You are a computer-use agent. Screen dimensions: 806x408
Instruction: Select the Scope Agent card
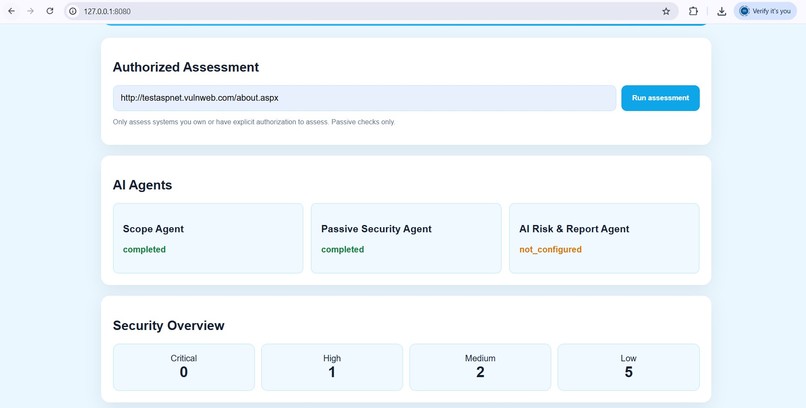coord(208,238)
